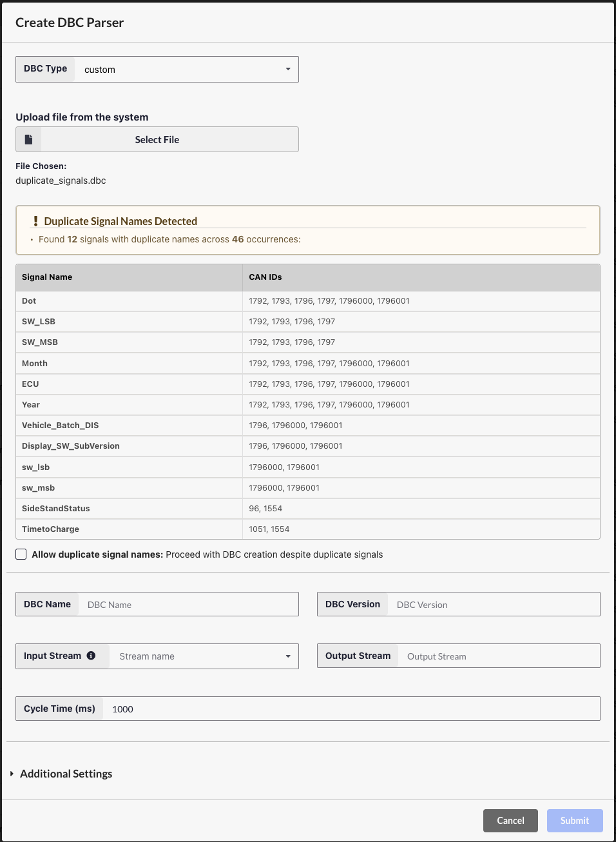616x842 pixels.
Task: Cancel the DBC parser creation
Action: point(510,821)
